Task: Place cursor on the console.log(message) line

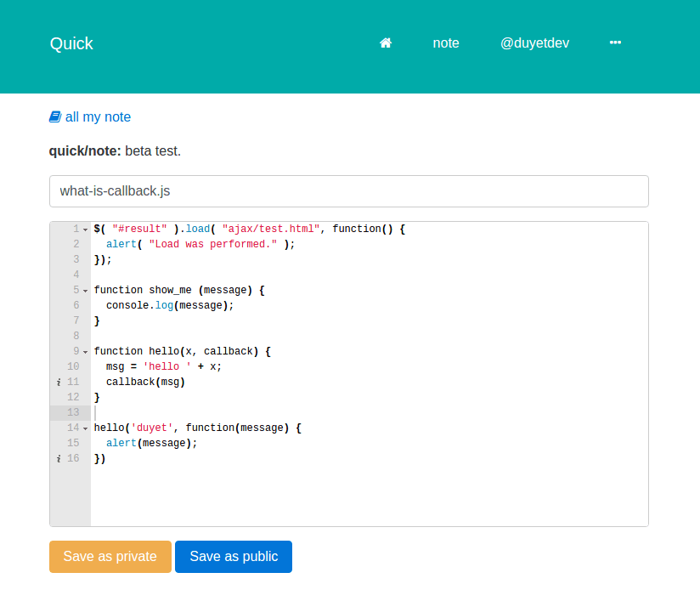Action: tap(170, 305)
